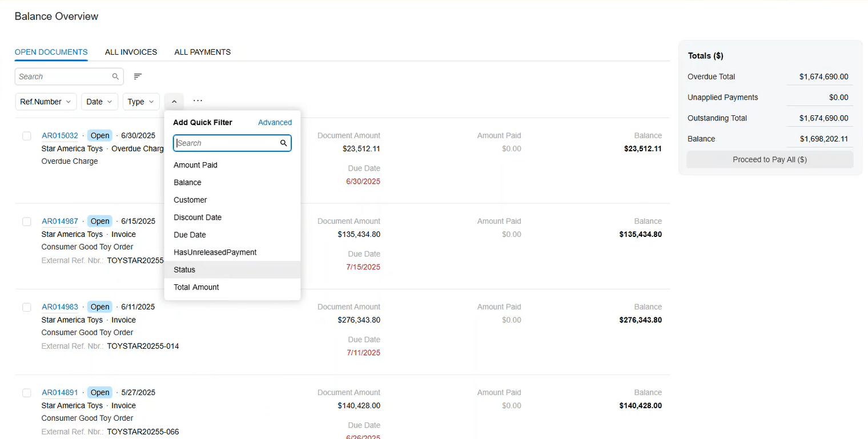The width and height of the screenshot is (868, 439).
Task: Switch to the All Invoices tab
Action: [131, 52]
